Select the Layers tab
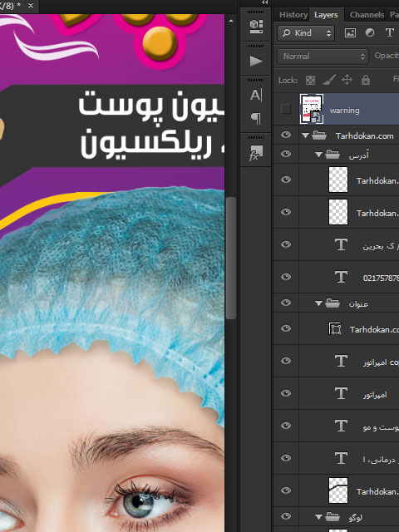The width and height of the screenshot is (399, 532). 326,15
